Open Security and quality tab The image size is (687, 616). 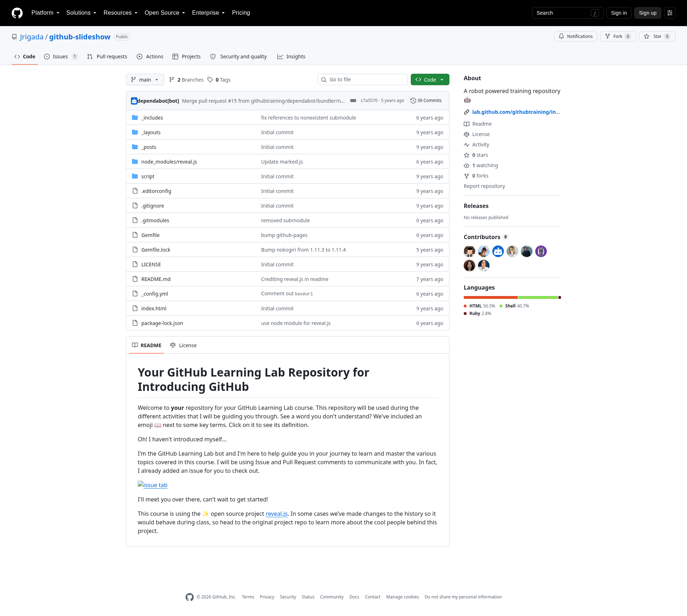coord(239,57)
